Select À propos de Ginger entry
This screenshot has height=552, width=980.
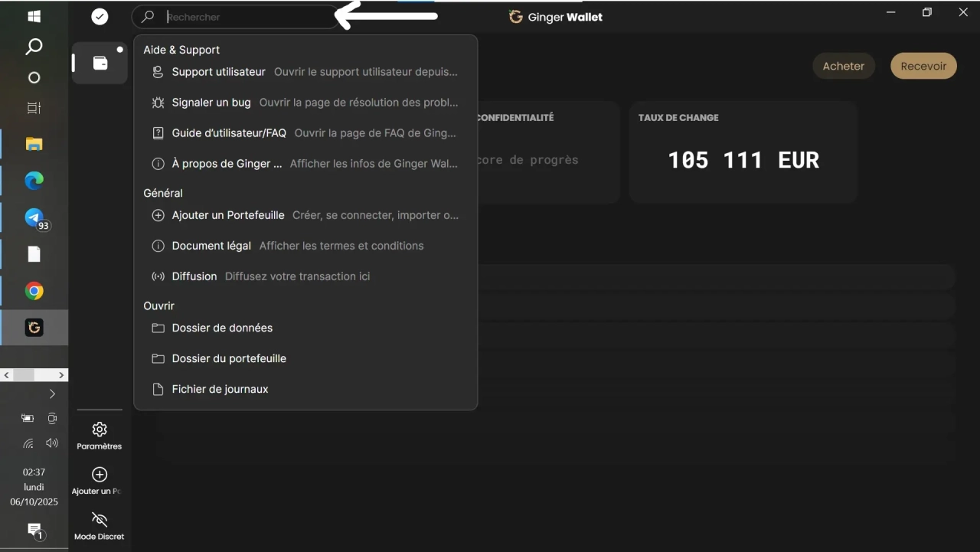pos(305,164)
